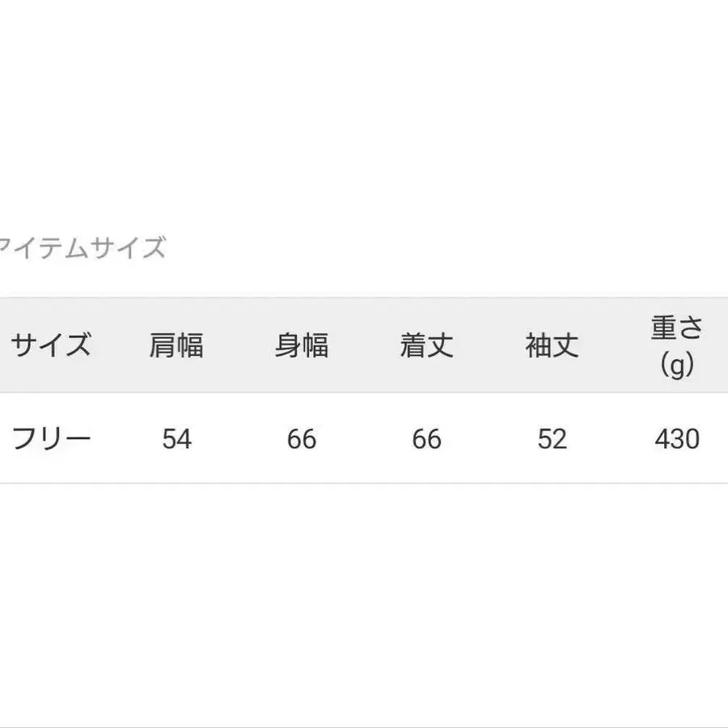Click empty space between フリー and 54
This screenshot has height=728, width=728.
click(x=121, y=439)
